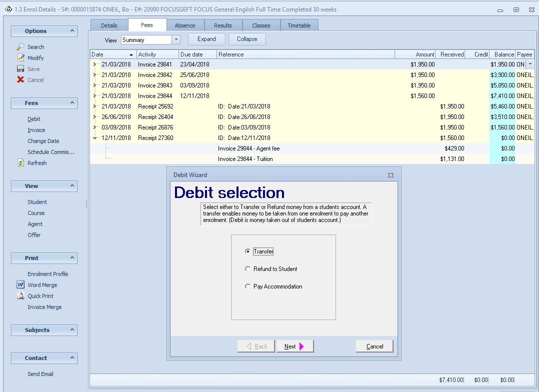
Task: Open the View Summary dropdown
Action: pos(176,40)
